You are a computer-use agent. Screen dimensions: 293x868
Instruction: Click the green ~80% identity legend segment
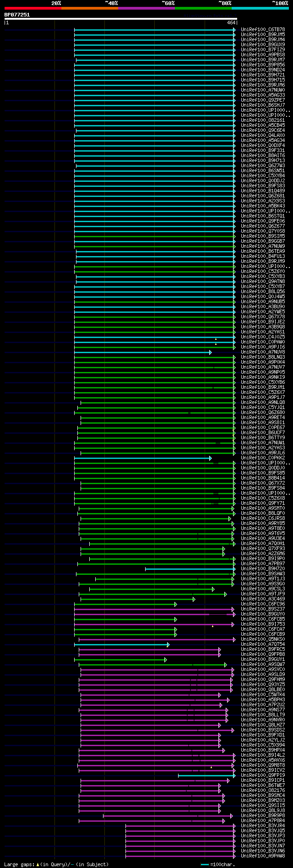pos(203,8)
